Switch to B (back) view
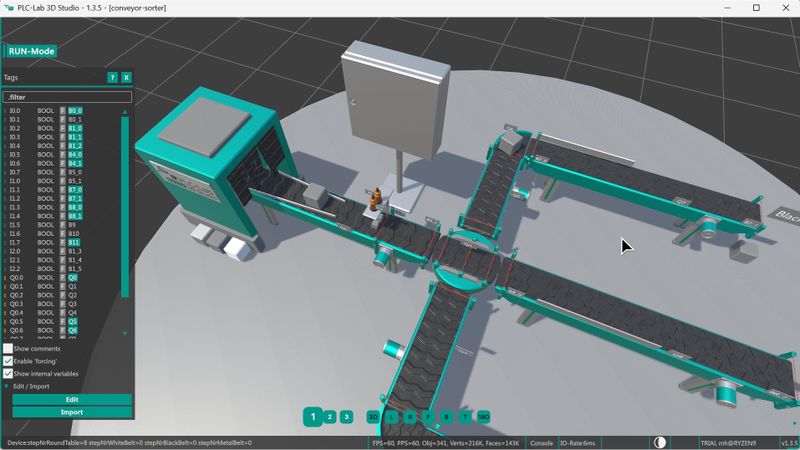 [446, 417]
